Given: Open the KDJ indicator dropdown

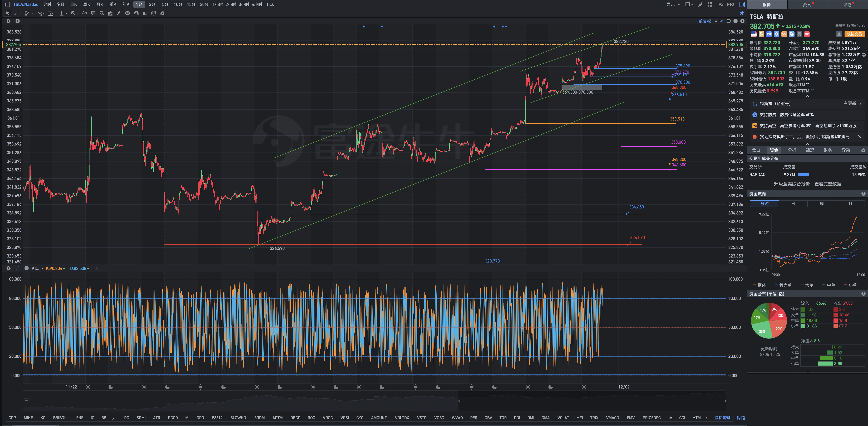Looking at the screenshot, I should pos(37,268).
